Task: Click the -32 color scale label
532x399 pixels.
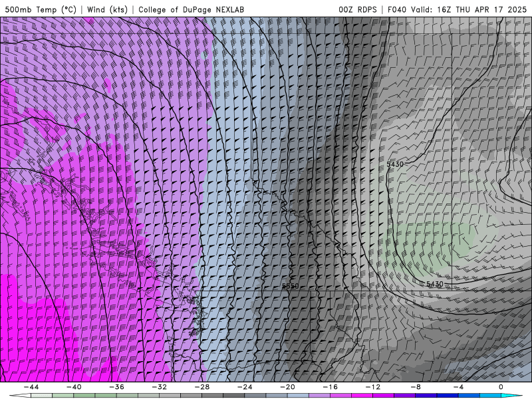Action: point(159,387)
